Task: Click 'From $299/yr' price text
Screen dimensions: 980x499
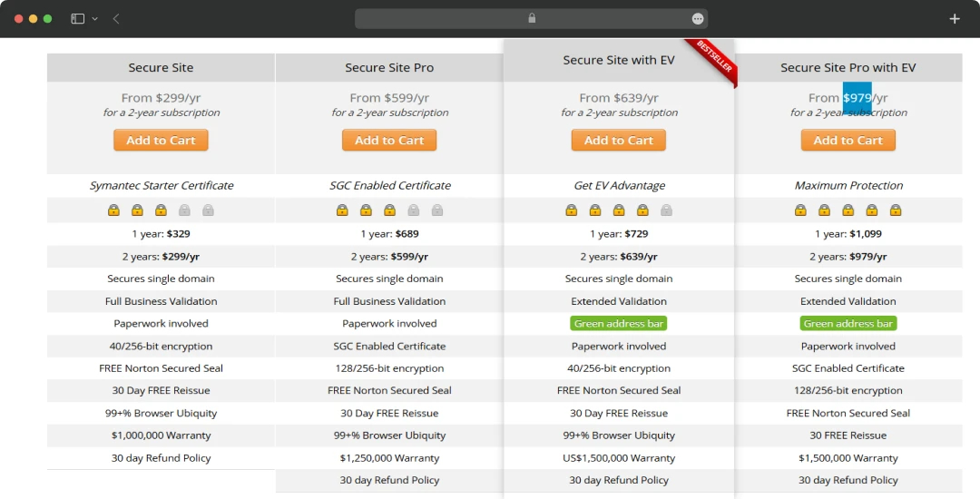Action: pos(161,98)
